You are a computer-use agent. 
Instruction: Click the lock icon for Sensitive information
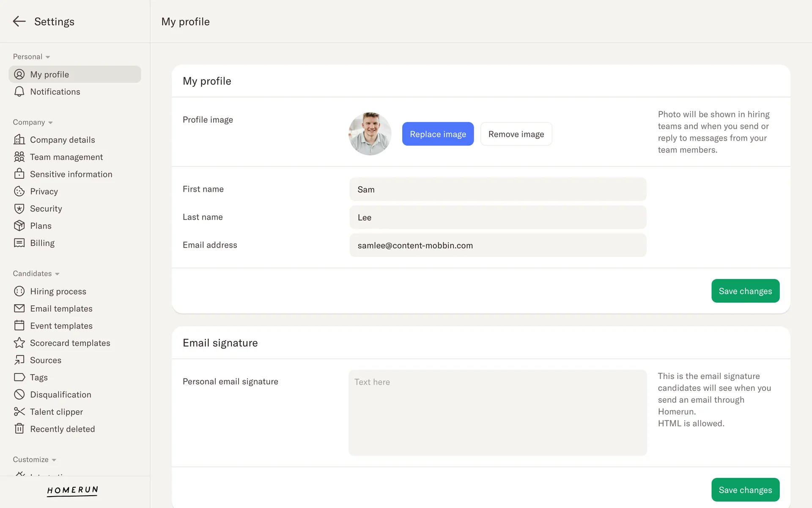(x=19, y=174)
